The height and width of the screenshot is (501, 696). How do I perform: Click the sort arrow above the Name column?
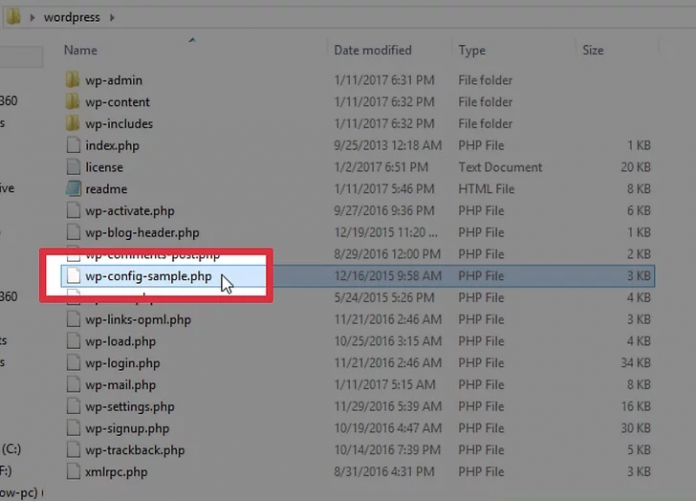click(x=191, y=41)
